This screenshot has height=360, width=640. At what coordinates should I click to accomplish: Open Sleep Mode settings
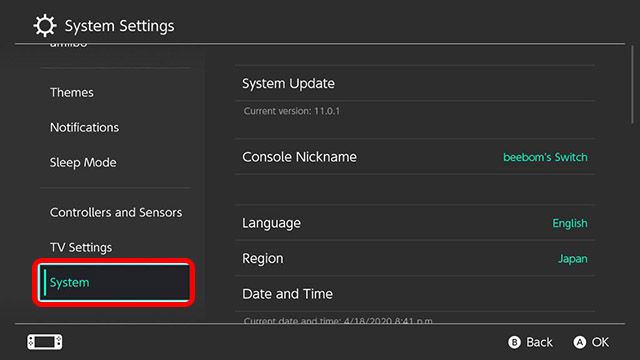click(x=83, y=163)
